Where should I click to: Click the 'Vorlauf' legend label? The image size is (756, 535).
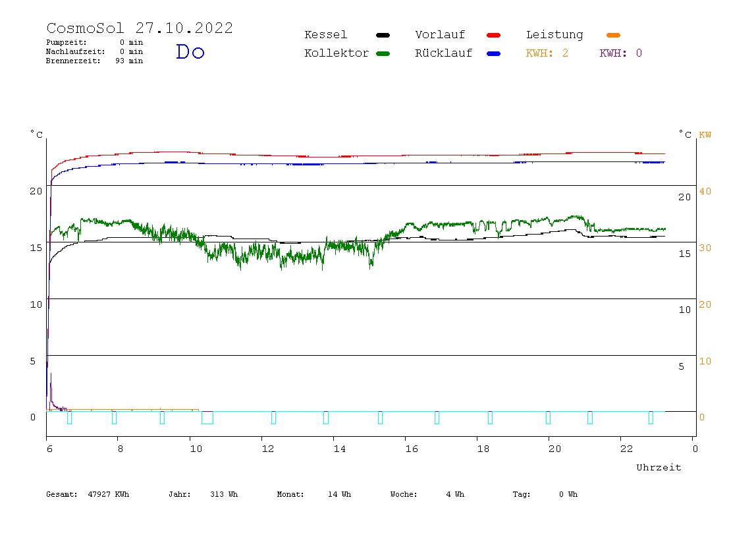click(x=440, y=35)
